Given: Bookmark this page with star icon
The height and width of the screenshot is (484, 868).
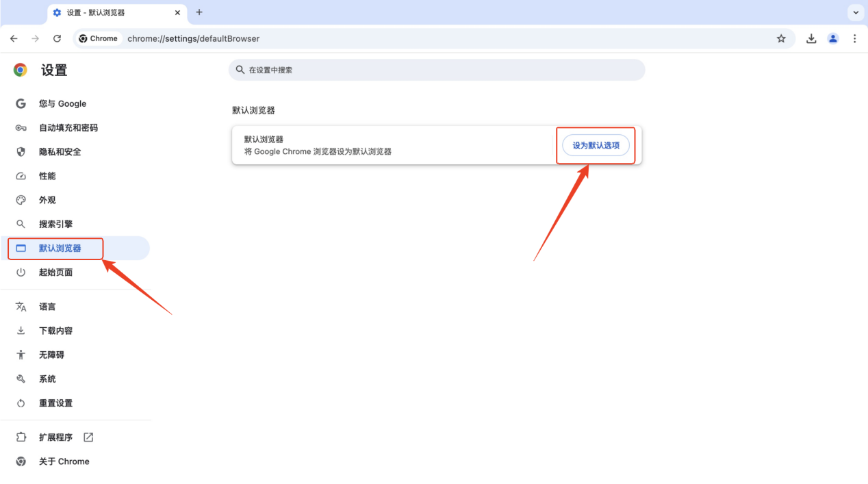Looking at the screenshot, I should tap(781, 39).
